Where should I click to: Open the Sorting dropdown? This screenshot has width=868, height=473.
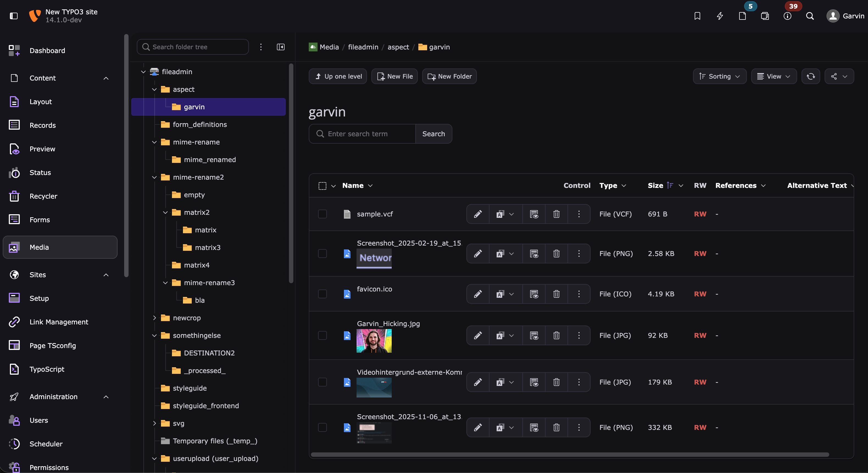coord(719,76)
